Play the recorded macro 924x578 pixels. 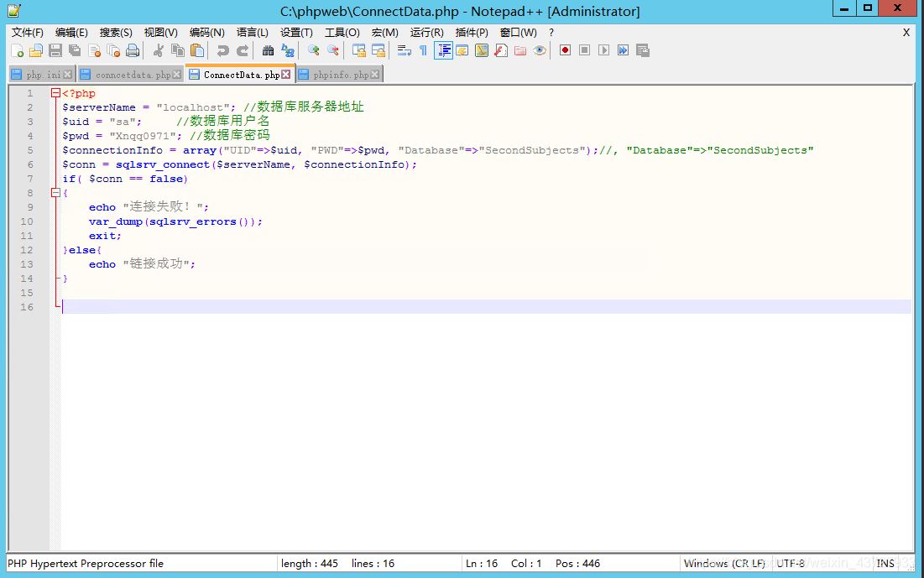(x=603, y=50)
